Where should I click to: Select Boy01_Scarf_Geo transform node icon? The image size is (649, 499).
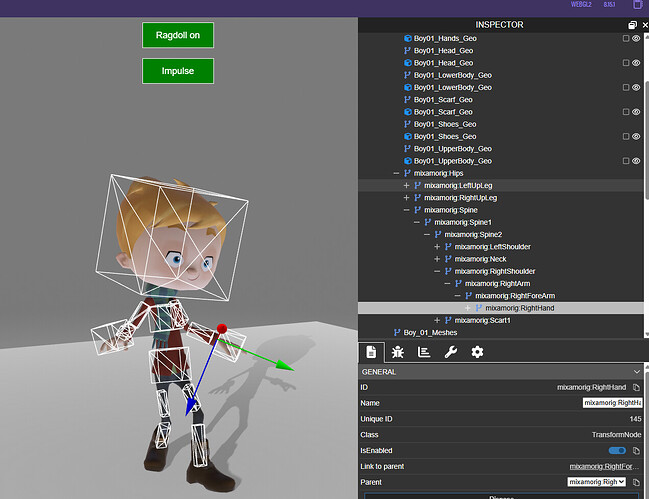(x=407, y=100)
